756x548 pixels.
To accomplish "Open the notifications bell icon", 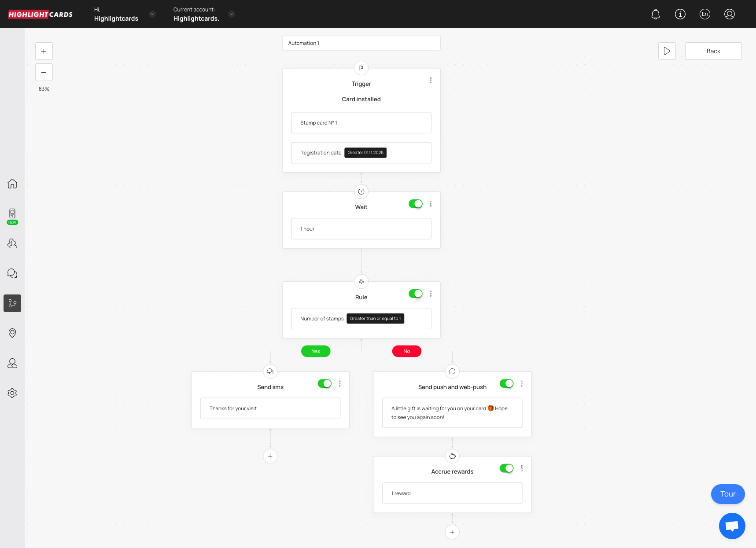I will click(x=655, y=14).
